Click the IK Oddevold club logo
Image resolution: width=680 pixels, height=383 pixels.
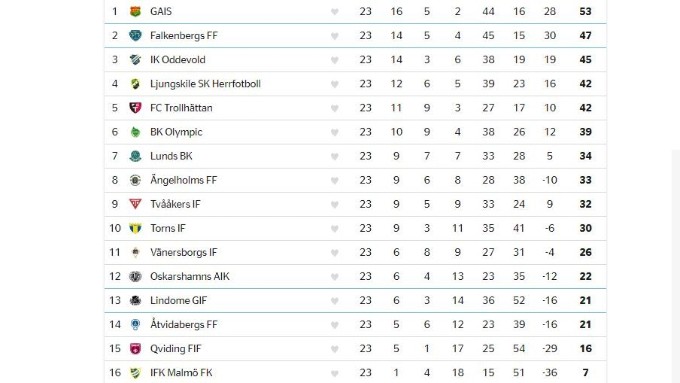pos(135,60)
